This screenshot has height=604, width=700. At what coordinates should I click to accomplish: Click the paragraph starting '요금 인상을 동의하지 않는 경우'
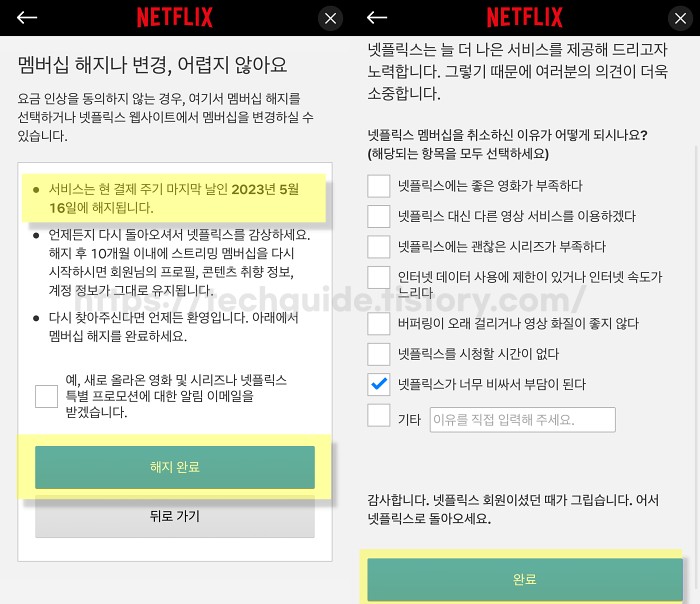[165, 117]
